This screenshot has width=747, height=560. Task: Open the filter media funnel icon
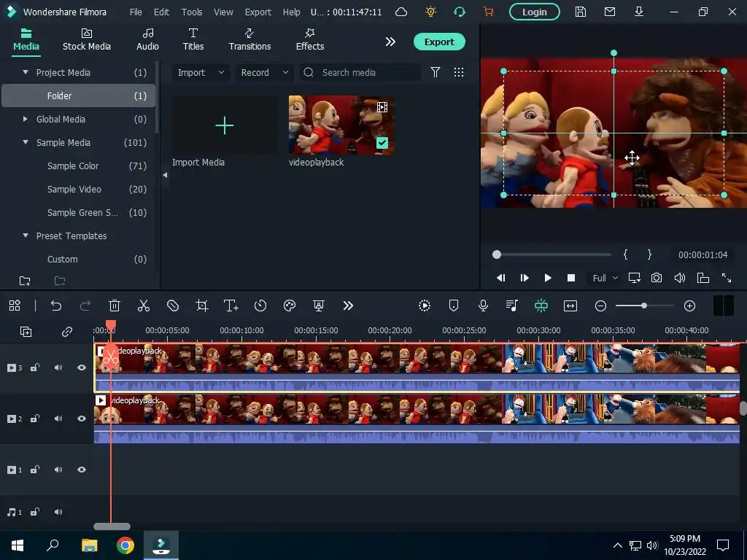(436, 72)
